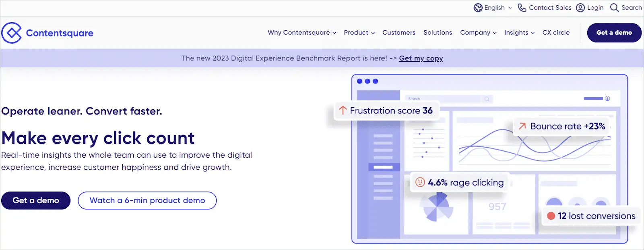Click the diagonal arrow by Bounce rate
This screenshot has height=250, width=644.
coord(522,126)
